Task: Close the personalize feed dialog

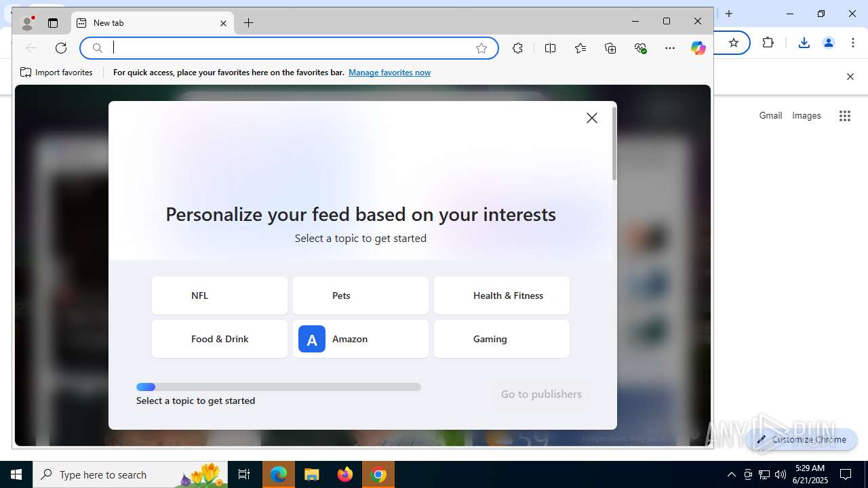Action: pos(592,118)
